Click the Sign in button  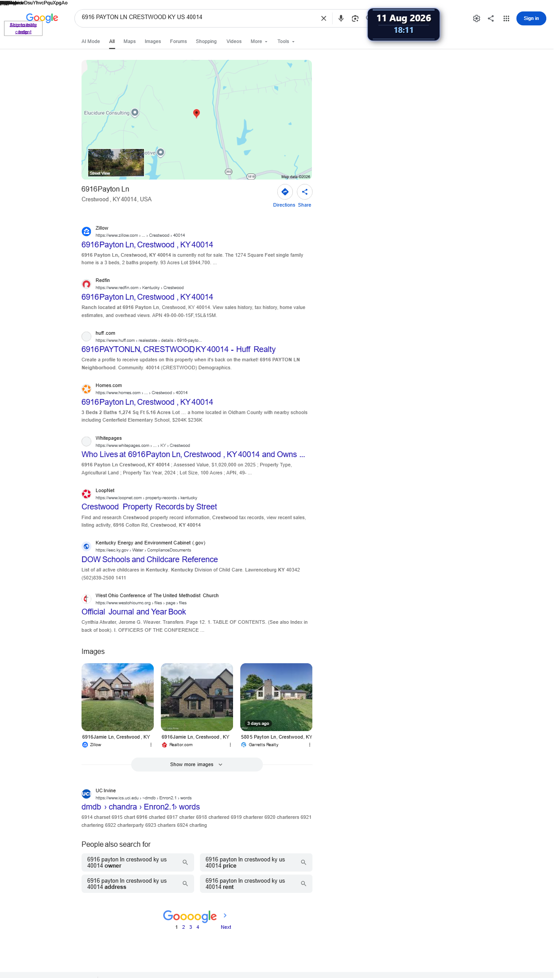click(x=531, y=18)
